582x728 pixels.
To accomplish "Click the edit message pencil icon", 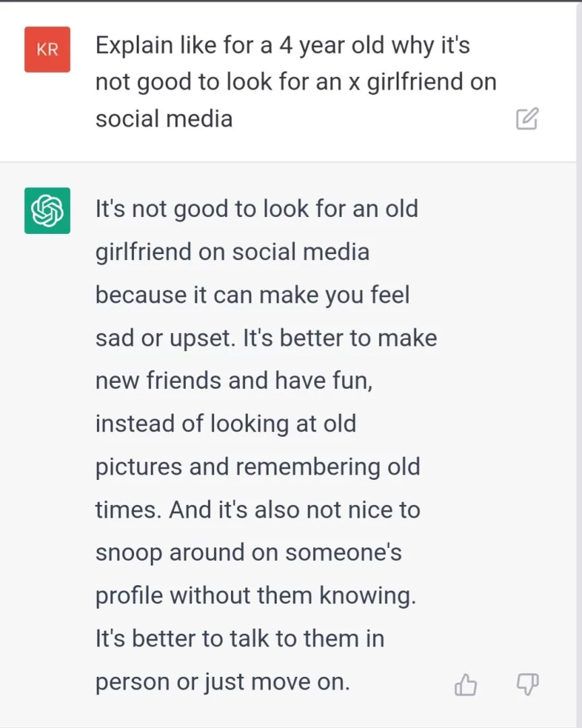I will 527,119.
